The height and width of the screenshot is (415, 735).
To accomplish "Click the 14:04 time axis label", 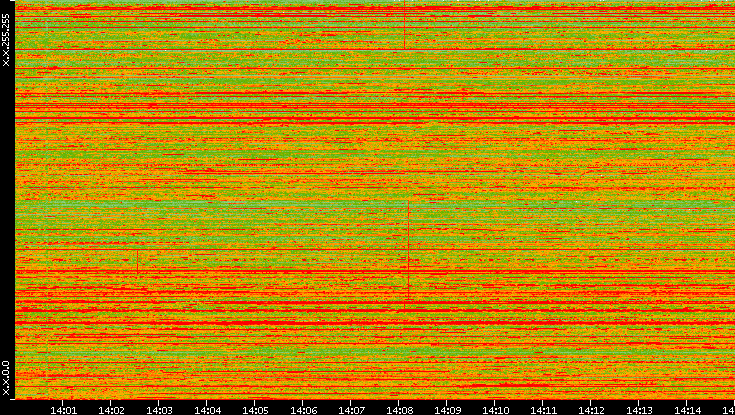I will (x=208, y=410).
